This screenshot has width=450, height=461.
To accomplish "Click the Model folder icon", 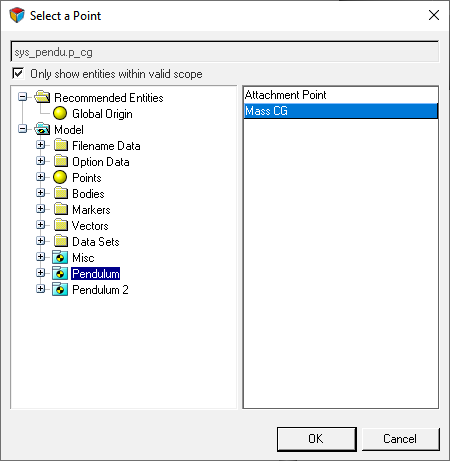I will pyautogui.click(x=42, y=129).
